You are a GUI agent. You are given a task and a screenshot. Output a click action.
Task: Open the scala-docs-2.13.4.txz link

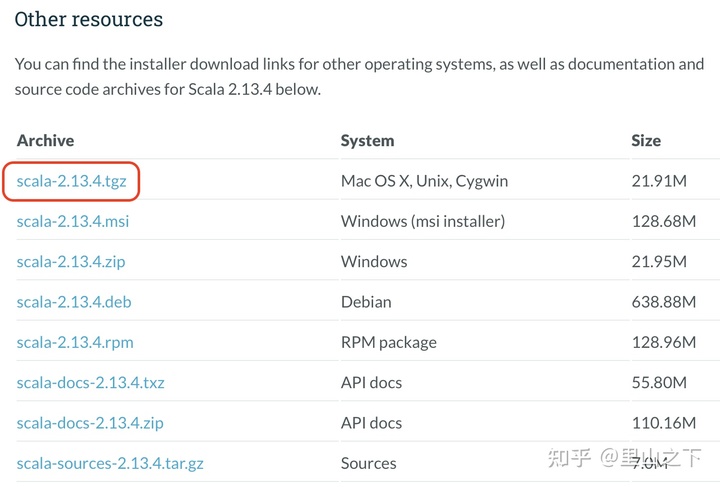point(90,382)
